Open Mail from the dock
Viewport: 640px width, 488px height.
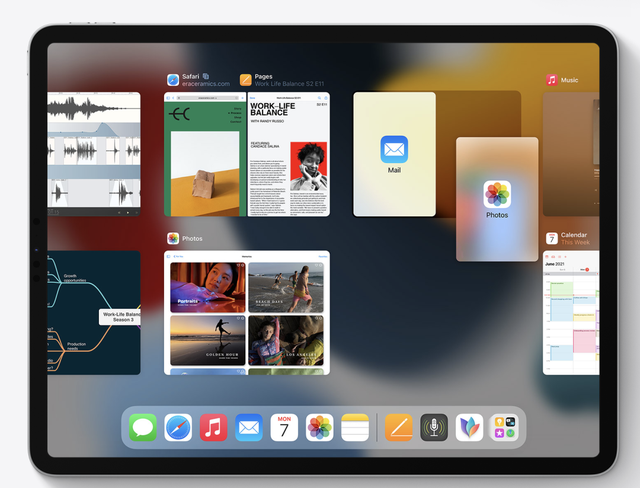(x=249, y=427)
